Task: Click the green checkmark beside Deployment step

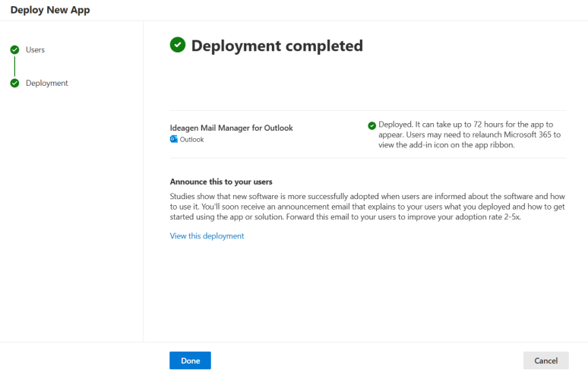Action: (x=14, y=84)
